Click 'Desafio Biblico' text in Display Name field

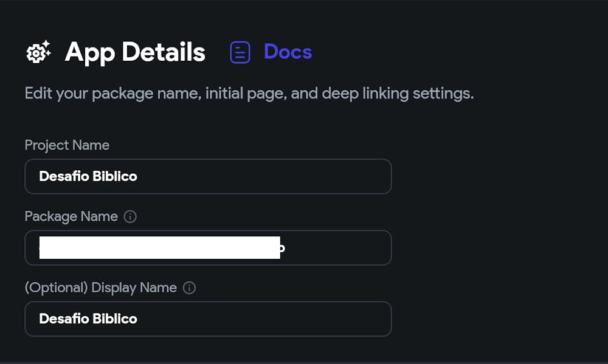88,318
